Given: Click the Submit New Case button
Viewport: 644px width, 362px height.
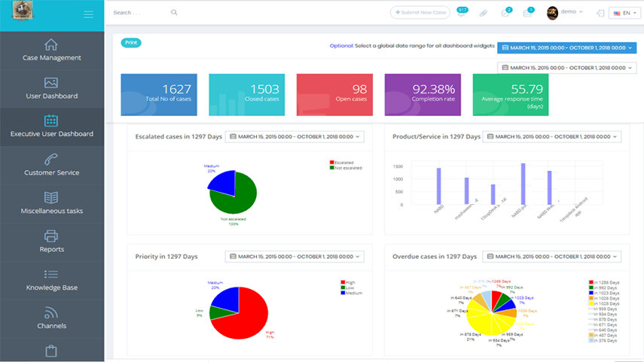Looking at the screenshot, I should (x=421, y=13).
